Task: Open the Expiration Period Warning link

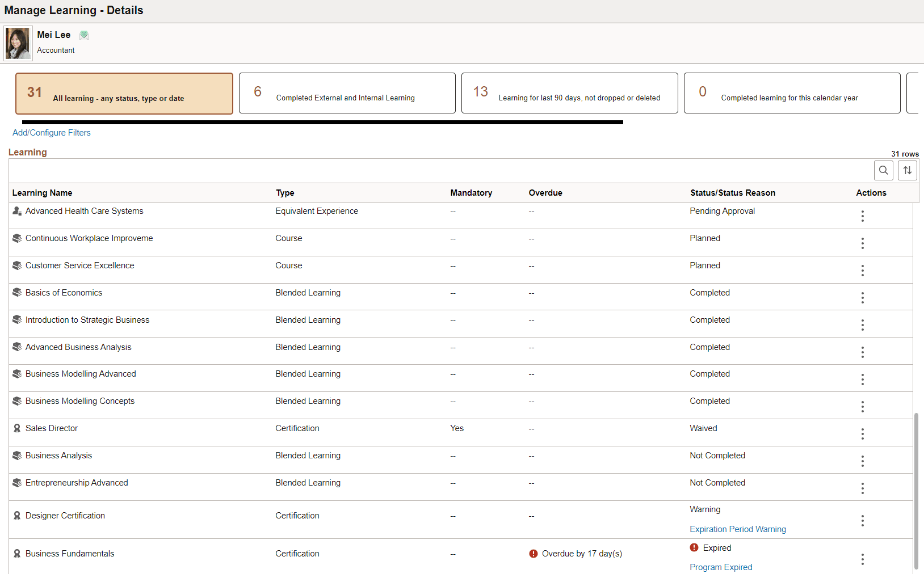Action: pyautogui.click(x=737, y=529)
